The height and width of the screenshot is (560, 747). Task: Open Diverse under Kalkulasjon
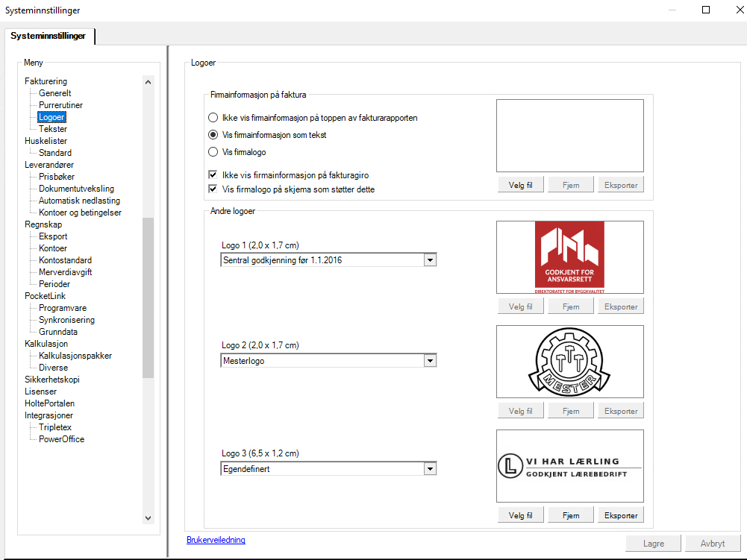[54, 368]
